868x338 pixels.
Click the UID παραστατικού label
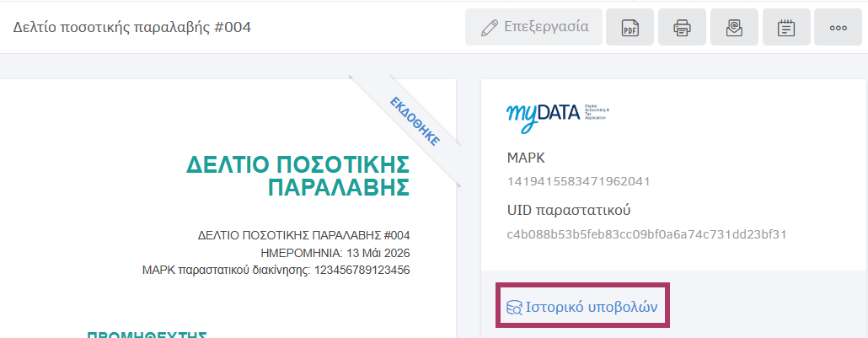click(x=569, y=211)
